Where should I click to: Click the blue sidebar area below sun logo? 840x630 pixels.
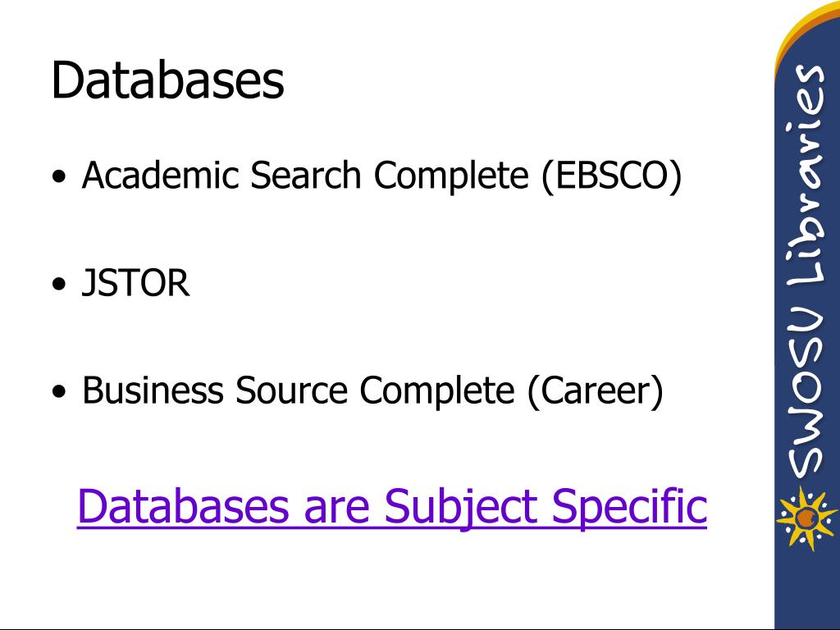pos(807,589)
